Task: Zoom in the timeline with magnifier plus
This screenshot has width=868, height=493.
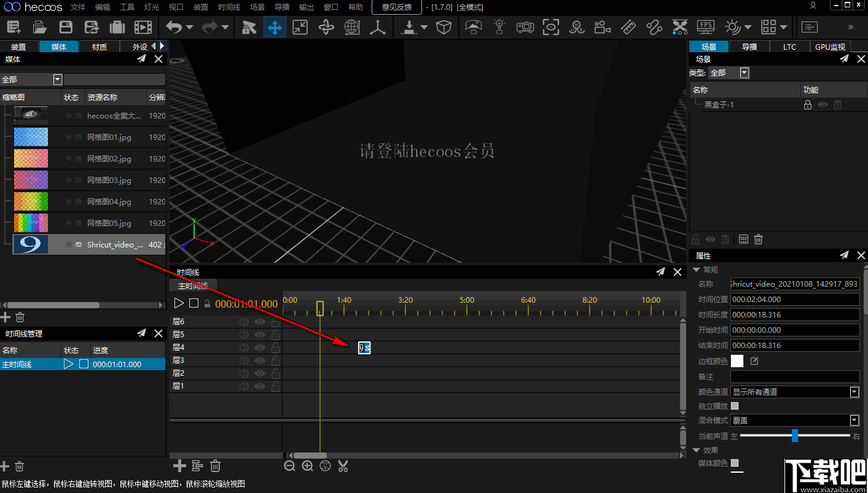Action: (x=308, y=466)
